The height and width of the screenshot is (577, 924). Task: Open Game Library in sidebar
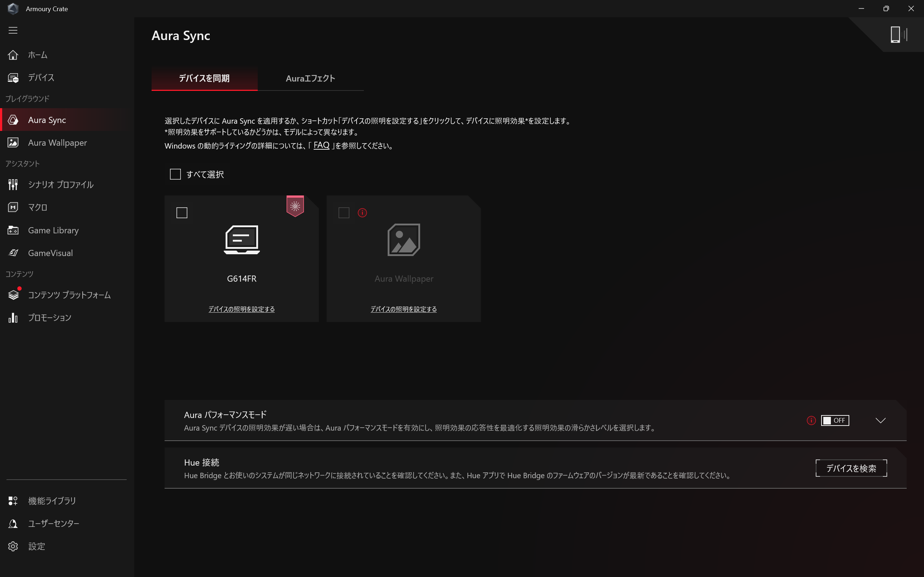[x=53, y=230]
